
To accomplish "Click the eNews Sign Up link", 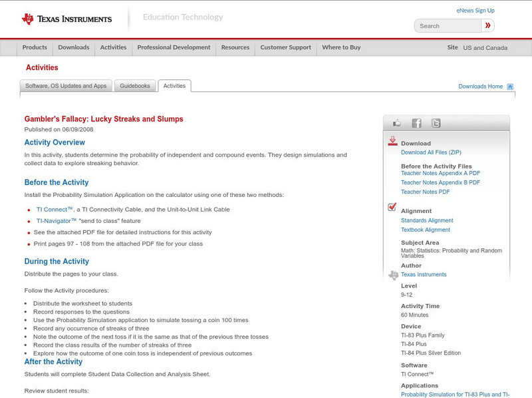I will (475, 11).
